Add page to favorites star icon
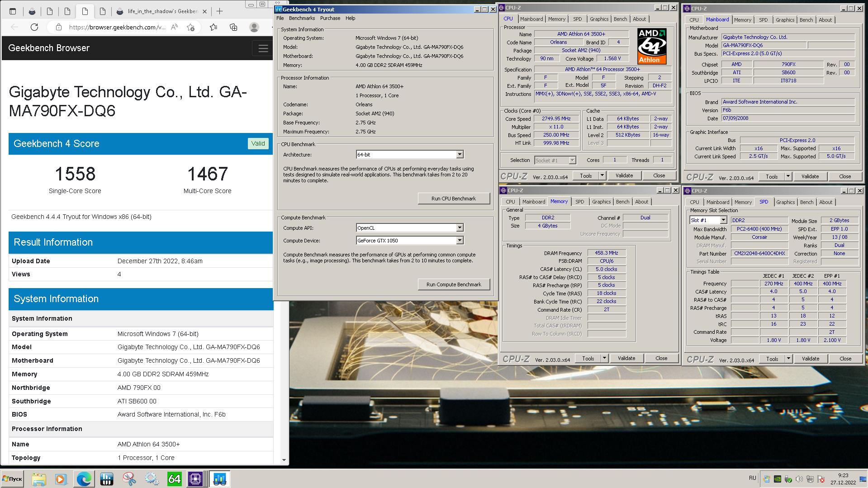Image resolution: width=868 pixels, height=488 pixels. (x=190, y=27)
